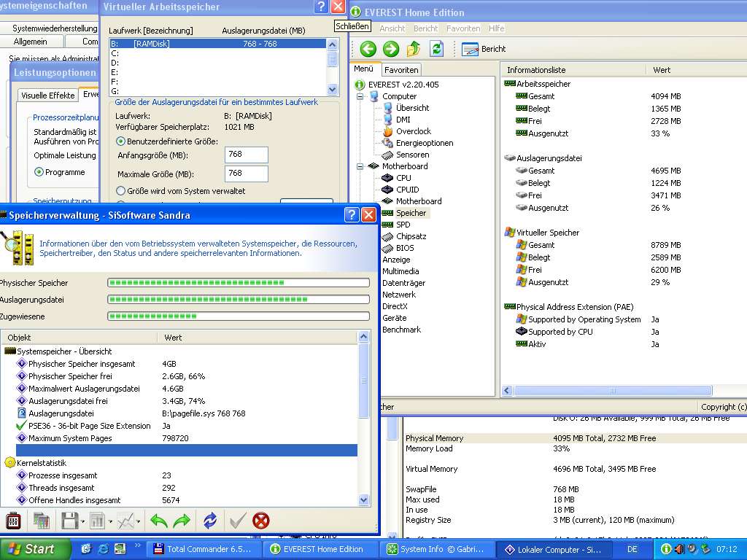Image resolution: width=747 pixels, height=560 pixels.
Task: Select B: [RAMDisk] row in drive list
Action: click(217, 44)
